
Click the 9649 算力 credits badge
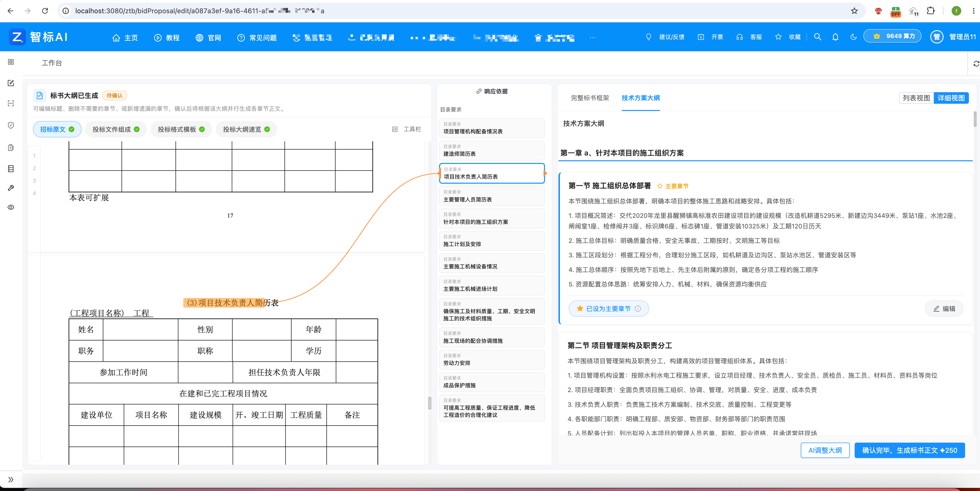[892, 36]
